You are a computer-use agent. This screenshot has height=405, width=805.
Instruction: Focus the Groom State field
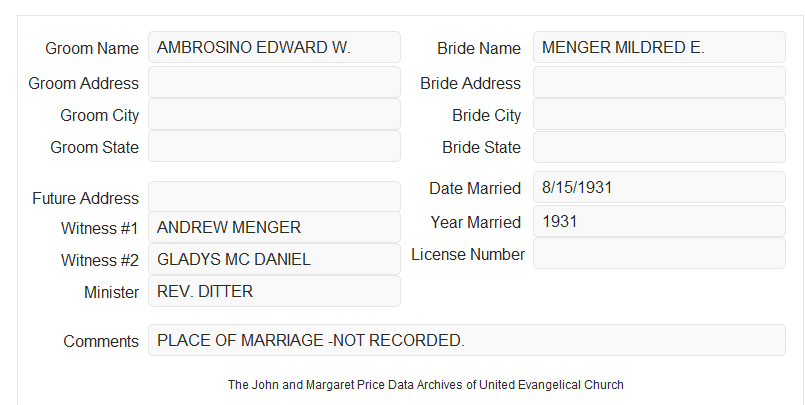274,146
